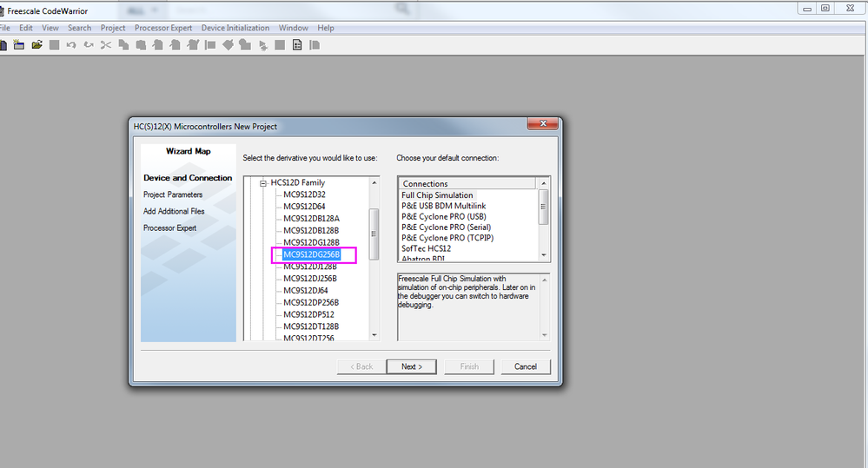Click connections list scrollbar up arrow
The image size is (868, 468).
(x=544, y=183)
